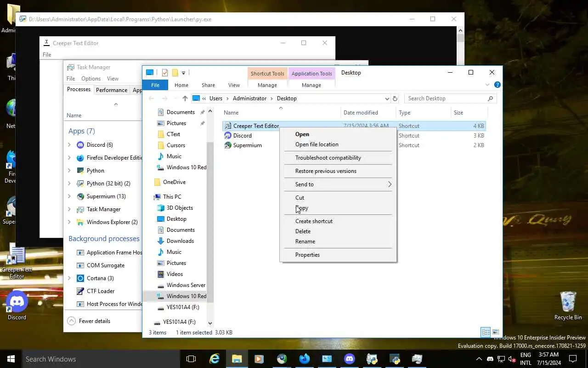Expand the Supermium (13) process group
Image resolution: width=588 pixels, height=368 pixels.
point(69,196)
